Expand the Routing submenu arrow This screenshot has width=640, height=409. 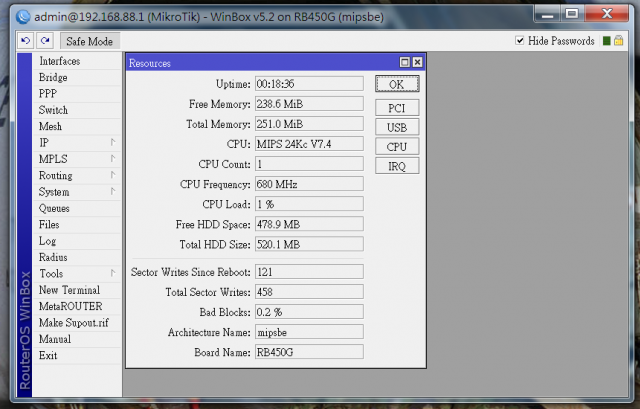coord(113,175)
